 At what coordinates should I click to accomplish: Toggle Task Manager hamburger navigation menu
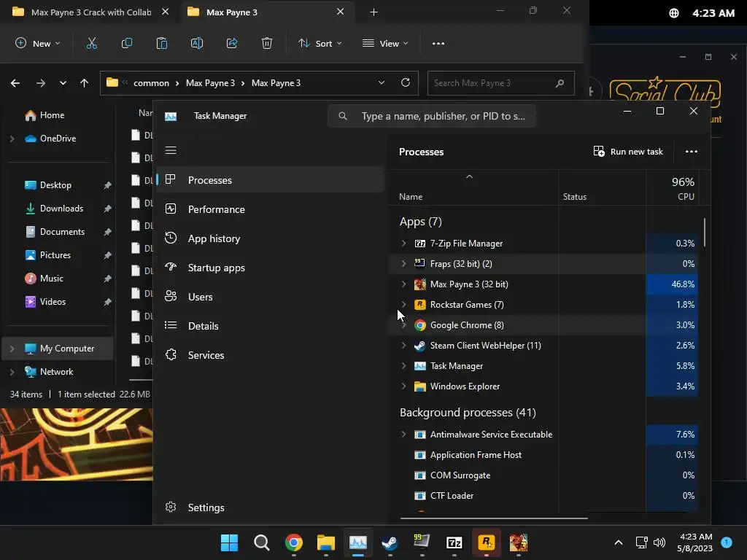[x=171, y=150]
